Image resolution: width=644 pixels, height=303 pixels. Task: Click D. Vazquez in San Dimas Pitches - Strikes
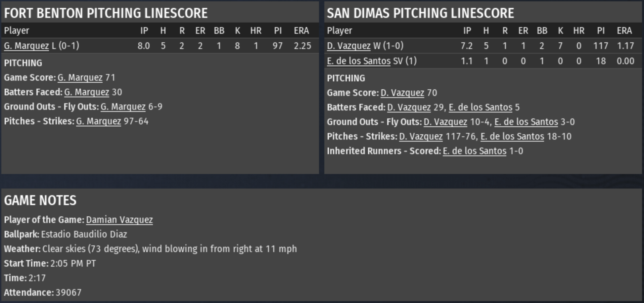pyautogui.click(x=421, y=136)
